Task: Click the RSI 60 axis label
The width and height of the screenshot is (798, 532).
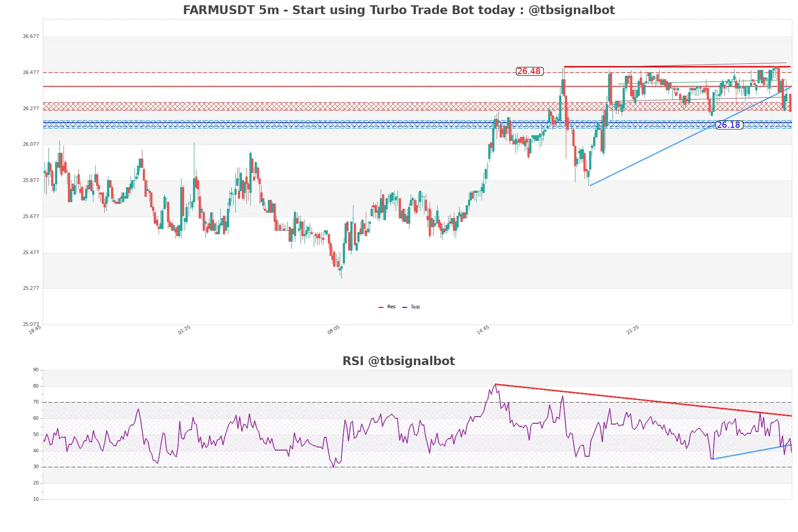Action: [x=36, y=418]
